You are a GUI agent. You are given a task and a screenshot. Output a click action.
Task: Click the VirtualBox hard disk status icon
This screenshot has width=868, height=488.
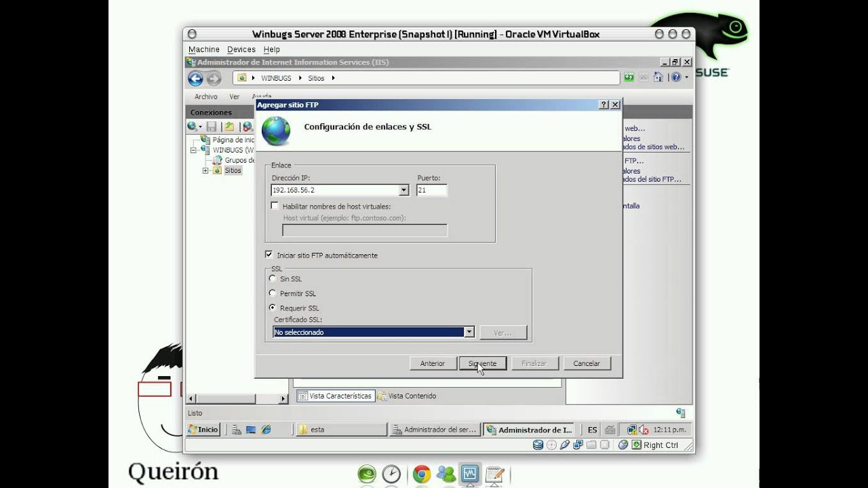pos(538,445)
